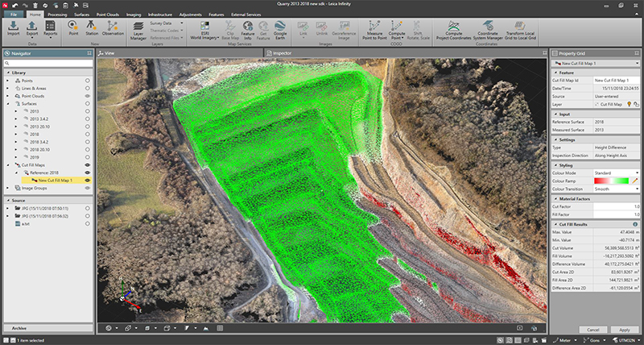The image size is (644, 345).
Task: Switch to the Point Clouds ribbon tab
Action: click(107, 15)
